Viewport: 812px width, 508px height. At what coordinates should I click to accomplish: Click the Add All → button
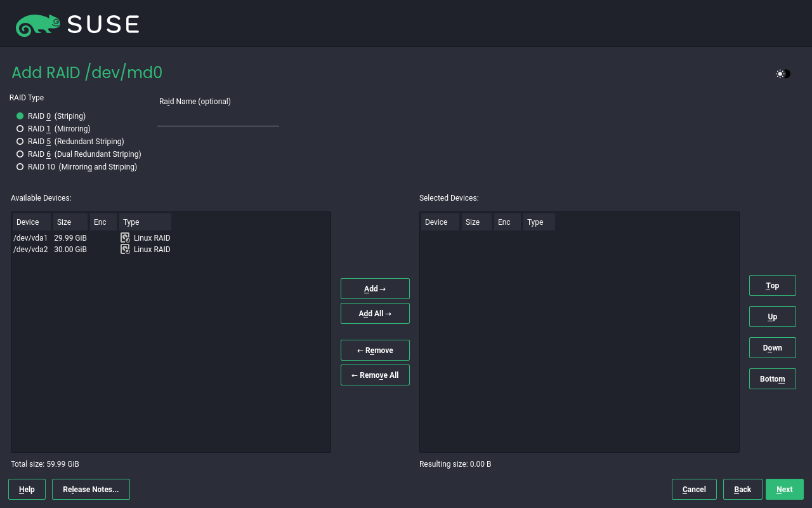(375, 313)
